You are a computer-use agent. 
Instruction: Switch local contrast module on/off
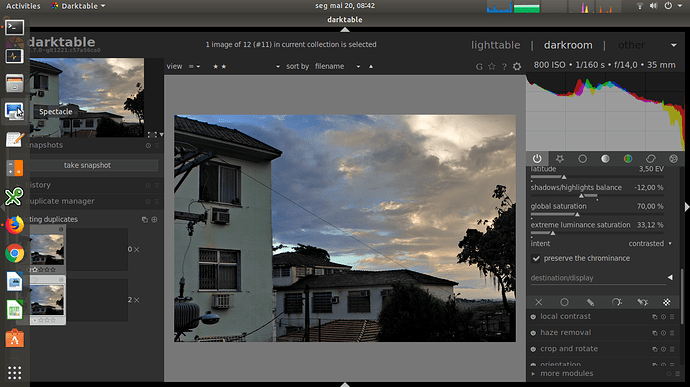(x=533, y=317)
